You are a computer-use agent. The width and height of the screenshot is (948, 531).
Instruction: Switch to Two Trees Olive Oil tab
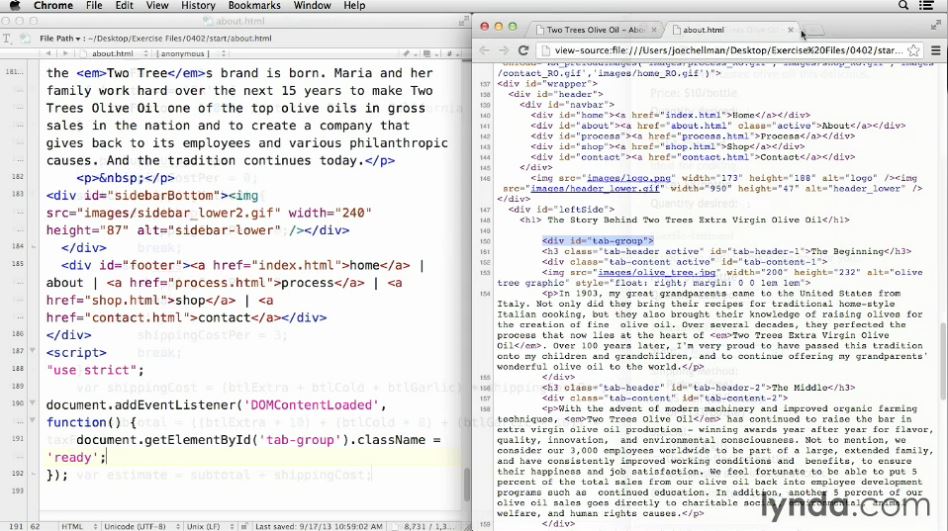coord(596,30)
